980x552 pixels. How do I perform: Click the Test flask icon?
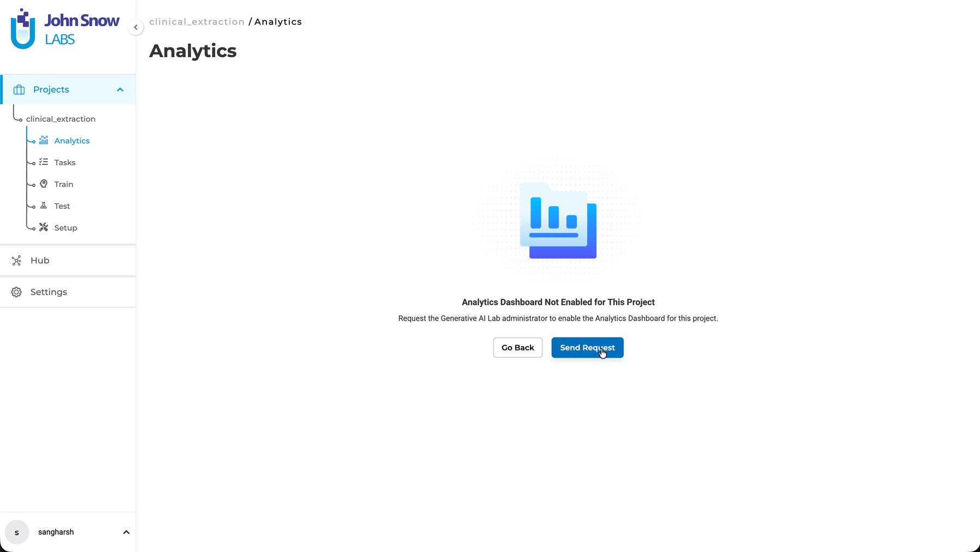pos(44,206)
